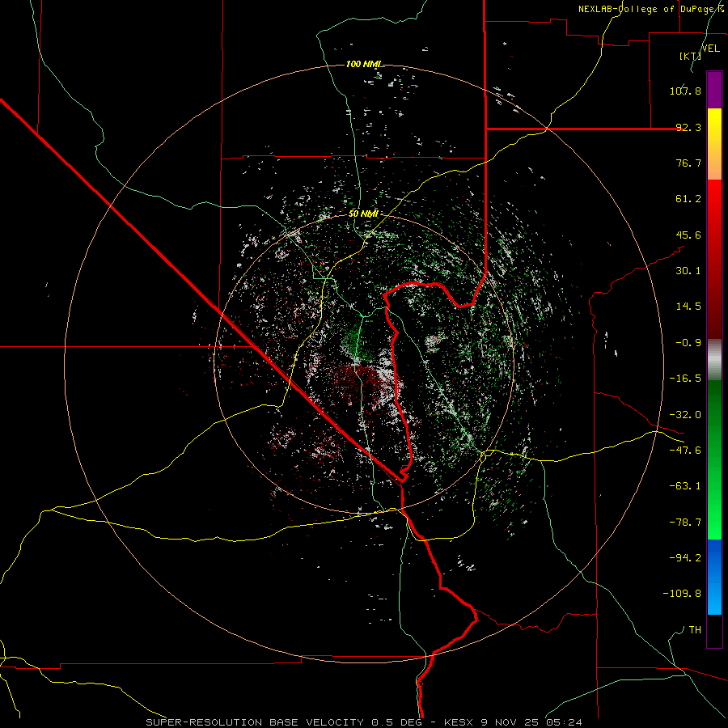The height and width of the screenshot is (728, 728).
Task: Click the 76.7 velocity scale value
Action: (x=688, y=163)
